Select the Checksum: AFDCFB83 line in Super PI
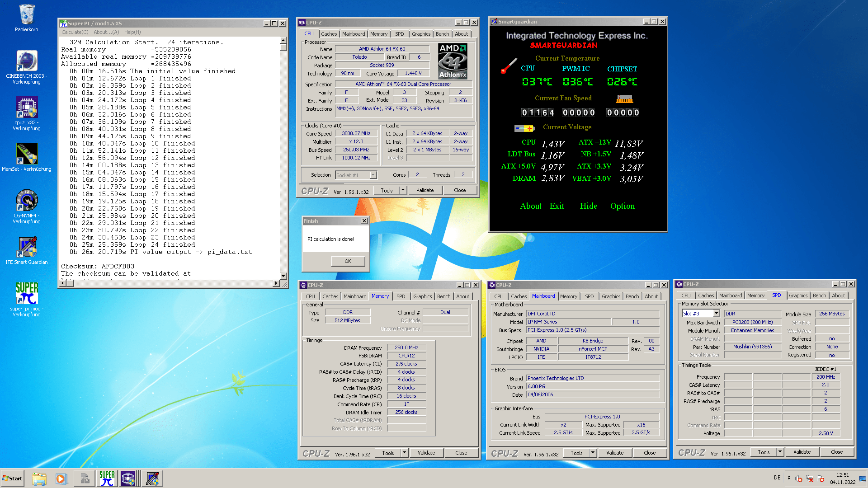The width and height of the screenshot is (868, 488). (98, 267)
